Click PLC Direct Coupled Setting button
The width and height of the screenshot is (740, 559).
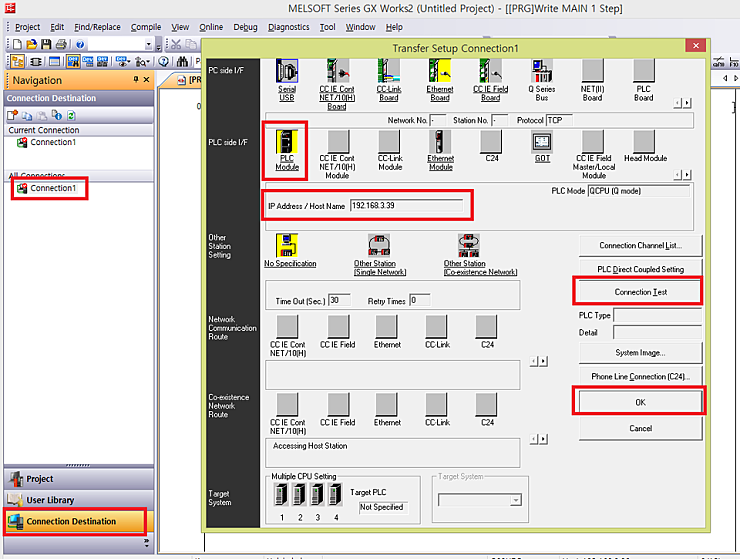[640, 269]
